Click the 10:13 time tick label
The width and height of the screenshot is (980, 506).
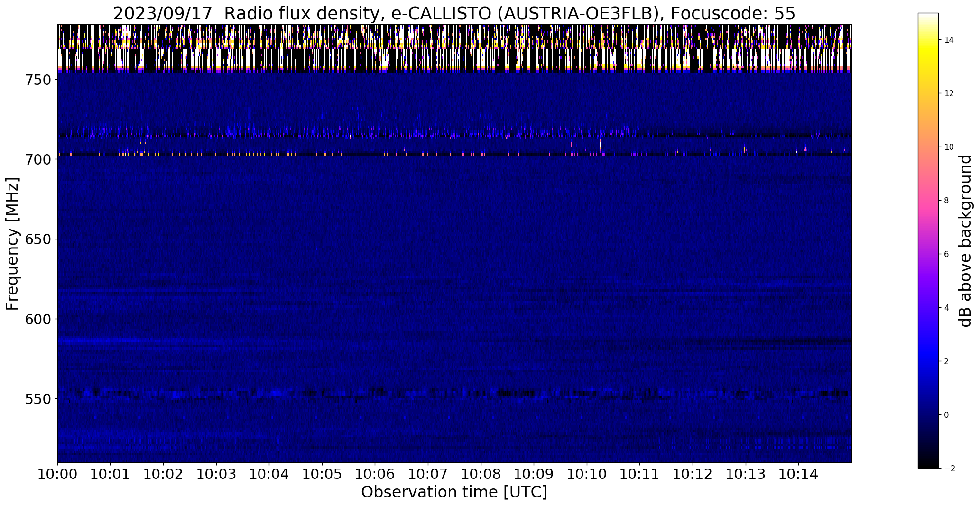pos(746,474)
